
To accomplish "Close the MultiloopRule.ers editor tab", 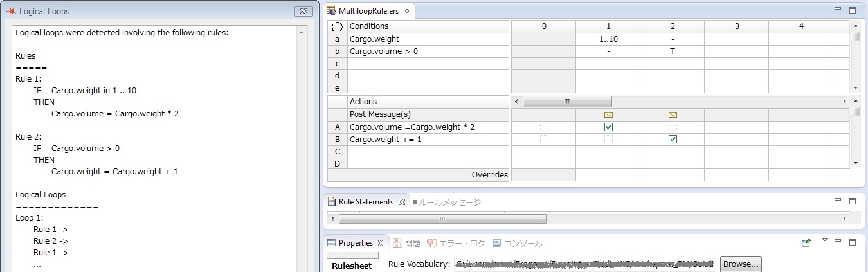I will [408, 11].
